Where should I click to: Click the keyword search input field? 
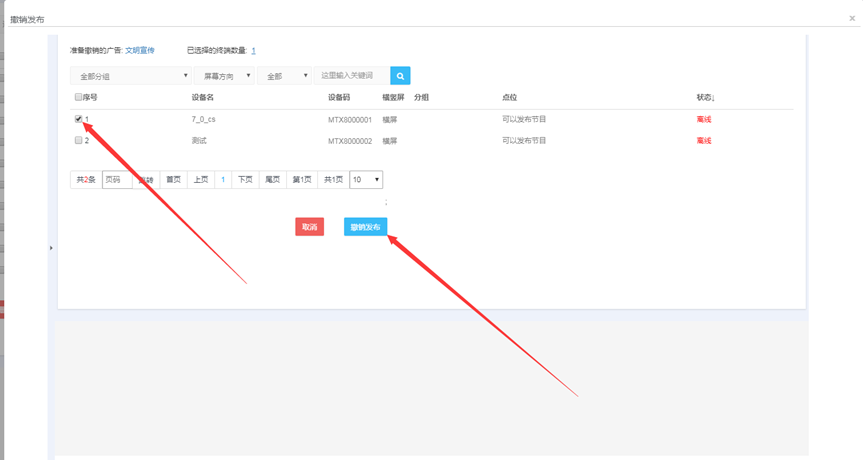(x=351, y=76)
